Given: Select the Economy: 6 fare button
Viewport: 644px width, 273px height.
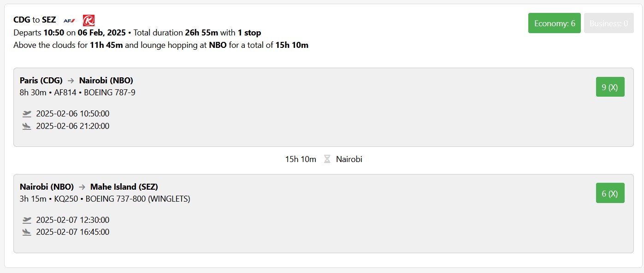Looking at the screenshot, I should tap(554, 23).
